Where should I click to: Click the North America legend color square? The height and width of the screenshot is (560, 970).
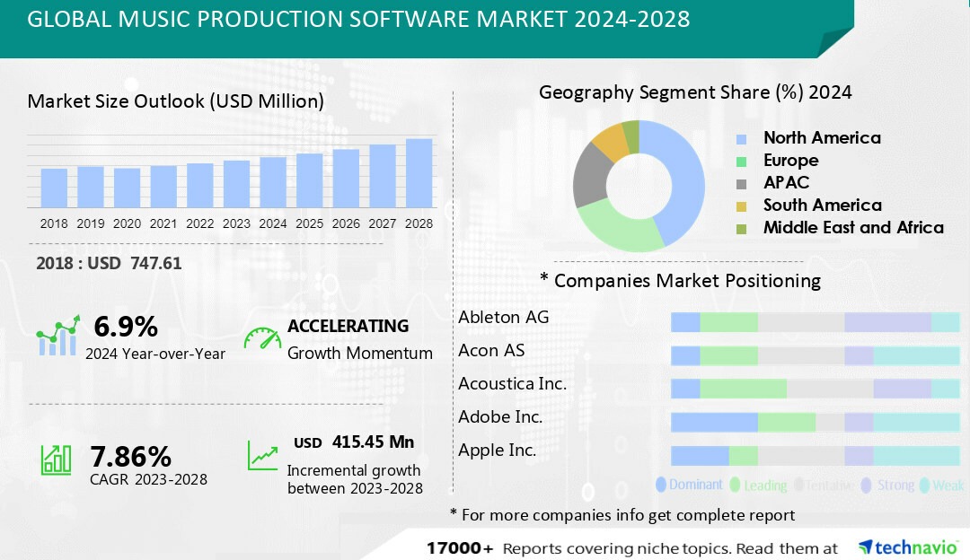pos(741,139)
